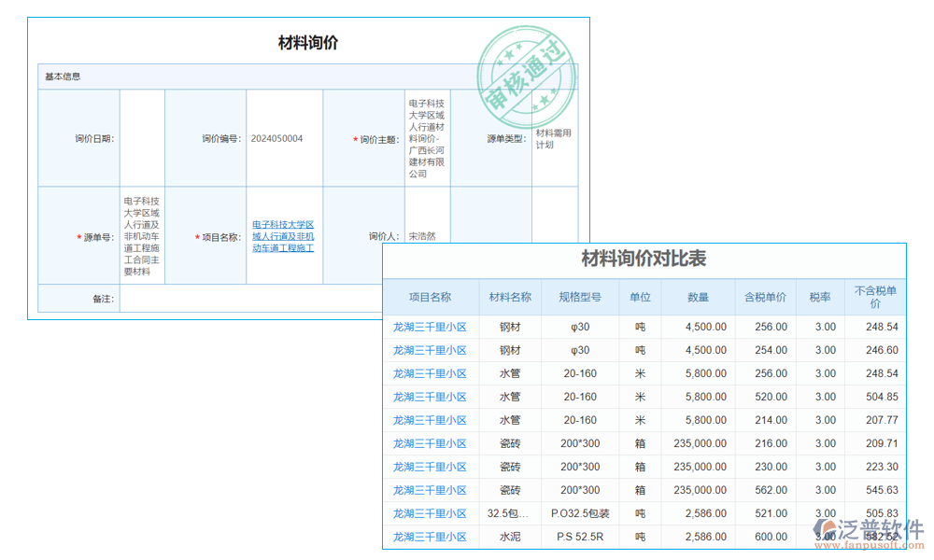The width and height of the screenshot is (934, 560).
Task: Open the 询价日期 date field
Action: pos(140,138)
